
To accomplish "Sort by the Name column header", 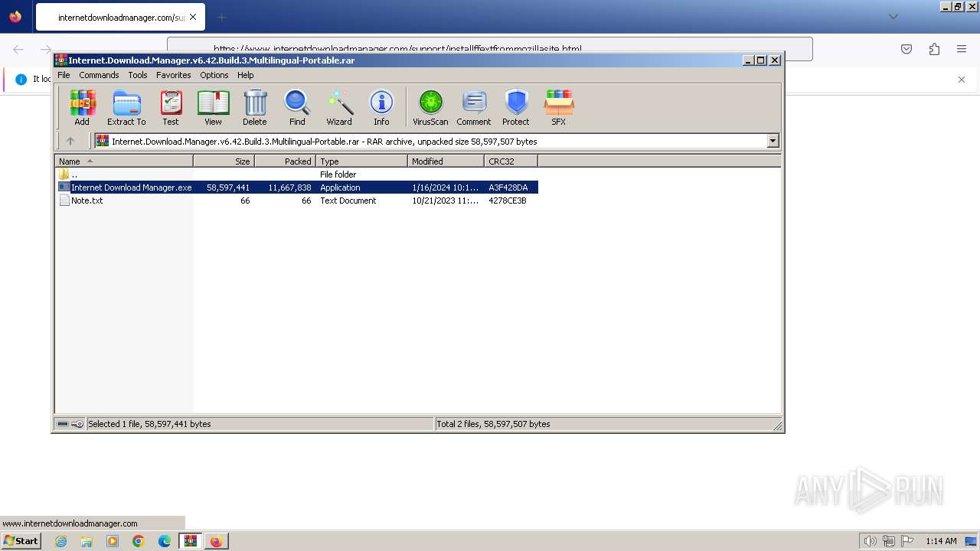I will click(124, 161).
